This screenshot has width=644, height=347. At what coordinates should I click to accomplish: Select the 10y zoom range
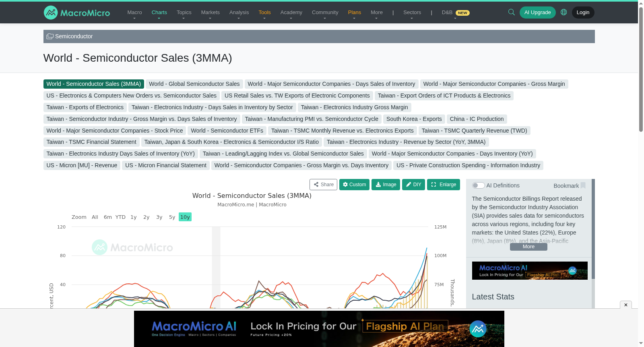coord(185,217)
